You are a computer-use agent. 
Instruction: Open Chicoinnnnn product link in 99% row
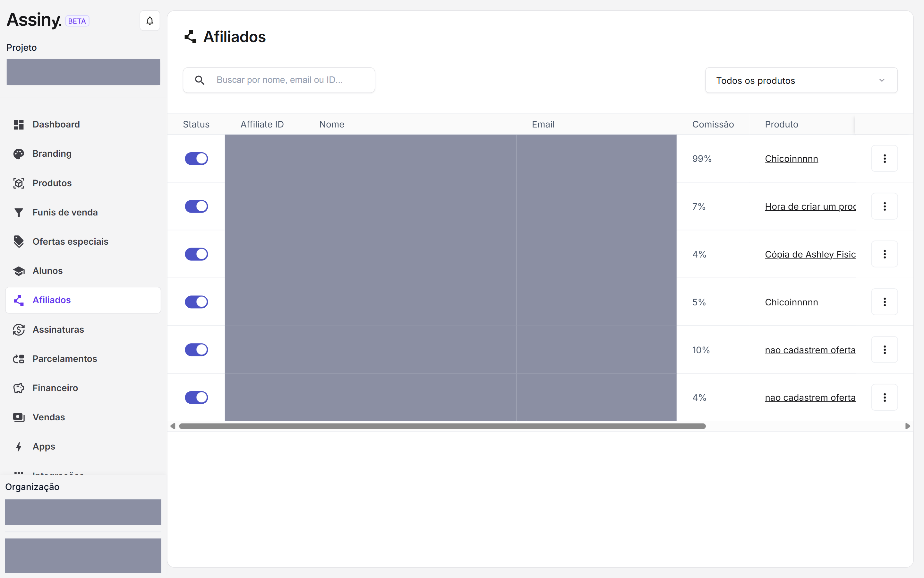click(791, 159)
